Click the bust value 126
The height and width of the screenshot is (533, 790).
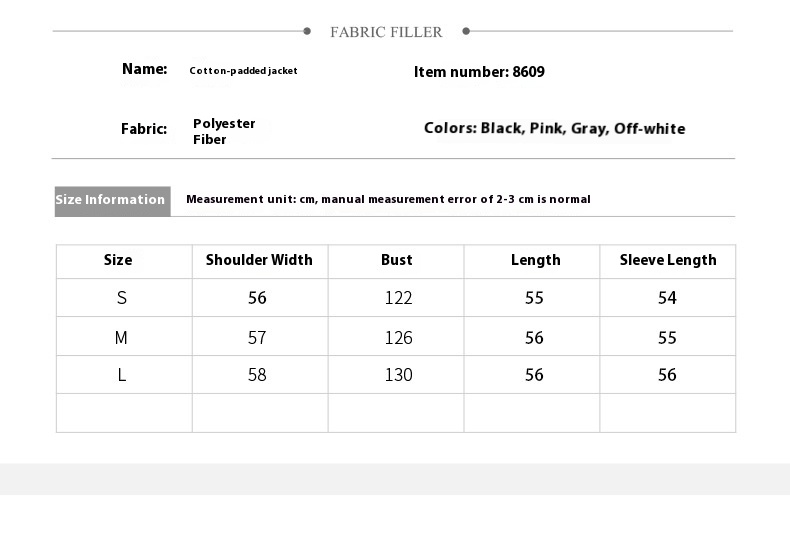[x=398, y=338]
